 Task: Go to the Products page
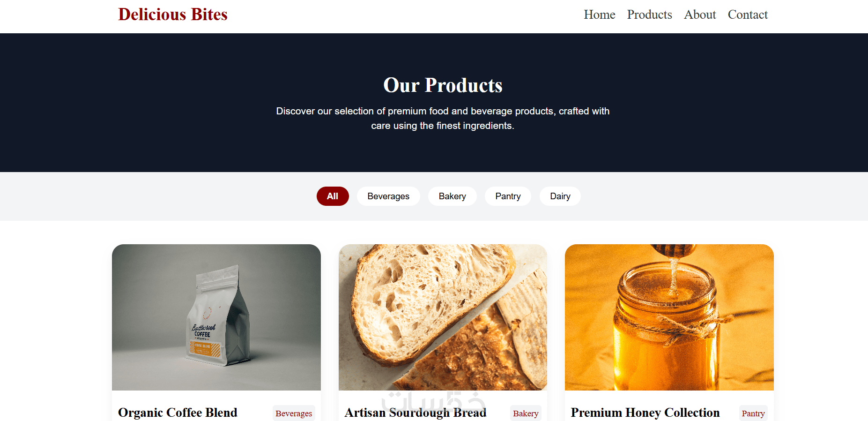(649, 15)
